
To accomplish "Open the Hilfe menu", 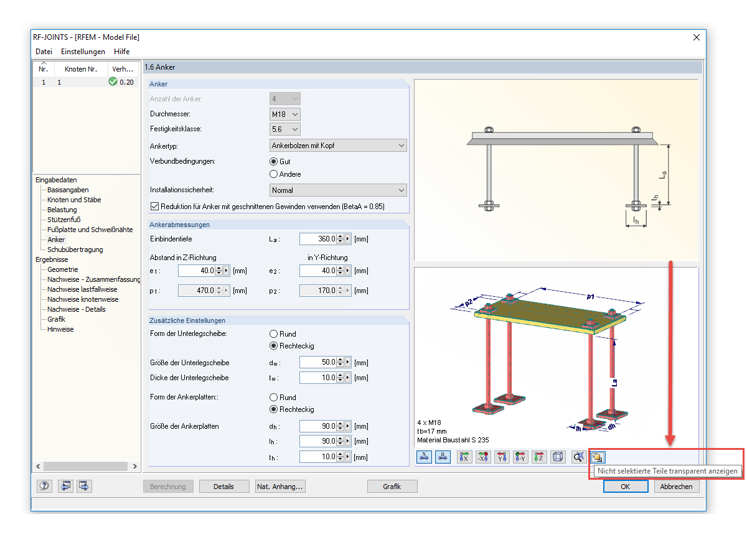I will tap(121, 52).
